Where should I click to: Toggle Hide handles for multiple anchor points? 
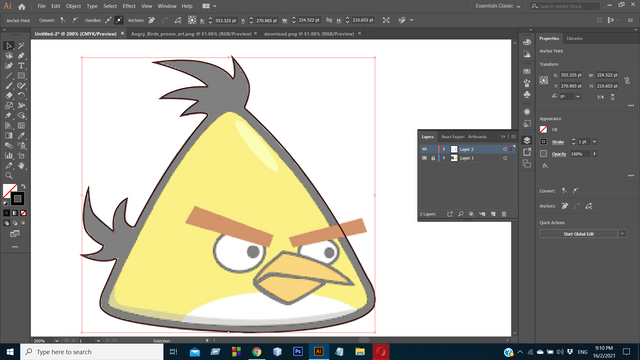coord(119,20)
